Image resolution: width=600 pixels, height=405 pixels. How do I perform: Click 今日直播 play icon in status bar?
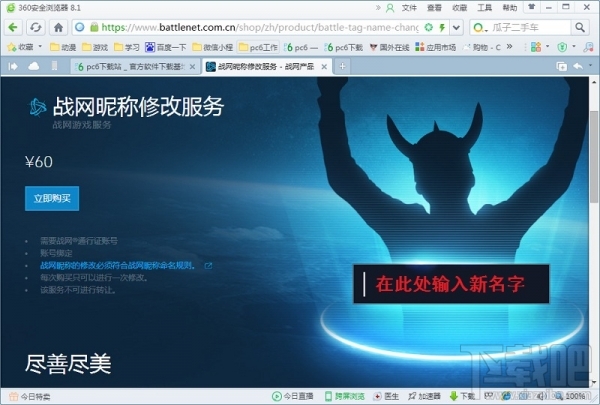tap(292, 396)
